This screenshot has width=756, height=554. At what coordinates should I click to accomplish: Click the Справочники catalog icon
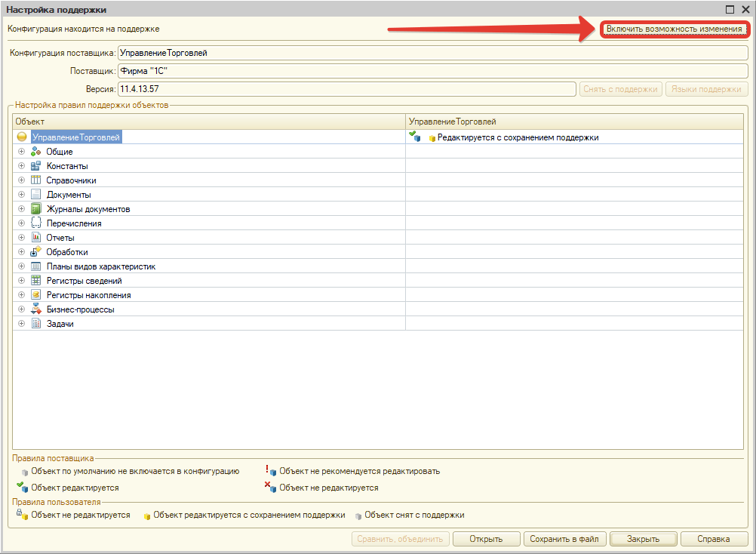pos(35,180)
